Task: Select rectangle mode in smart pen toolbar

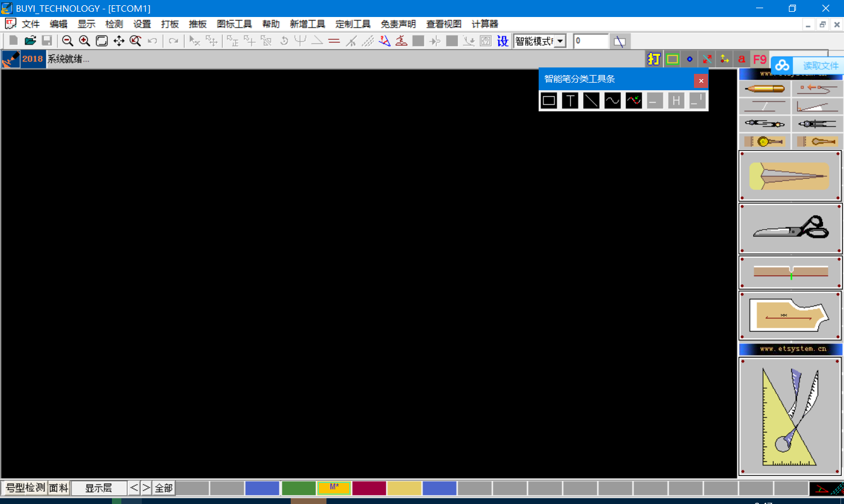Action: (x=549, y=101)
